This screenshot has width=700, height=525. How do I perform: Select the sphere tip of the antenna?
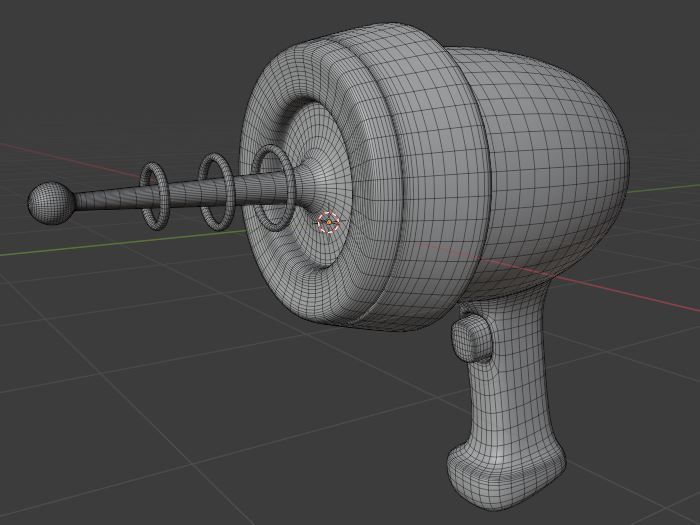pos(51,203)
